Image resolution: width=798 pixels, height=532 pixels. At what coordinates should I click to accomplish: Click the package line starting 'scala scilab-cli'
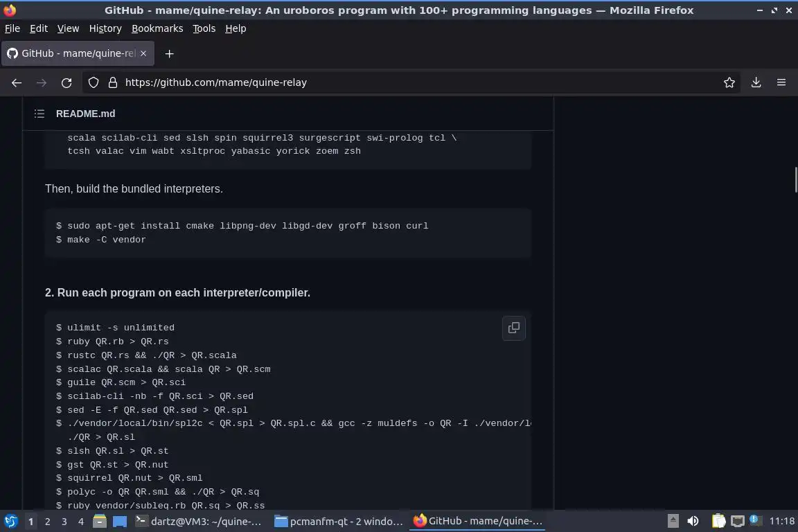tap(262, 137)
